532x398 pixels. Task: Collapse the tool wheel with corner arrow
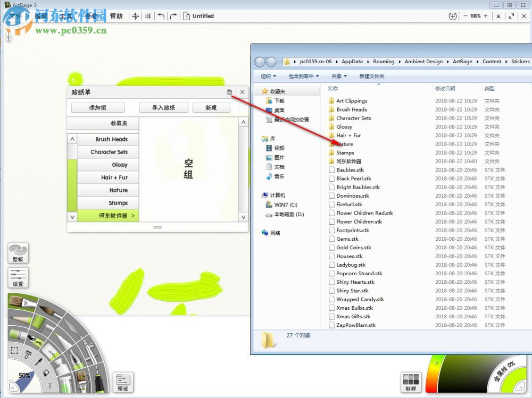(13, 387)
